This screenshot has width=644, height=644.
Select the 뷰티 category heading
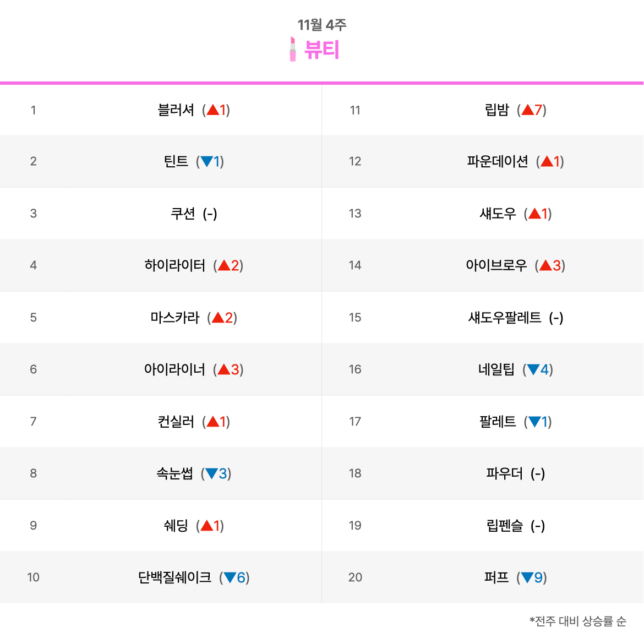321,50
